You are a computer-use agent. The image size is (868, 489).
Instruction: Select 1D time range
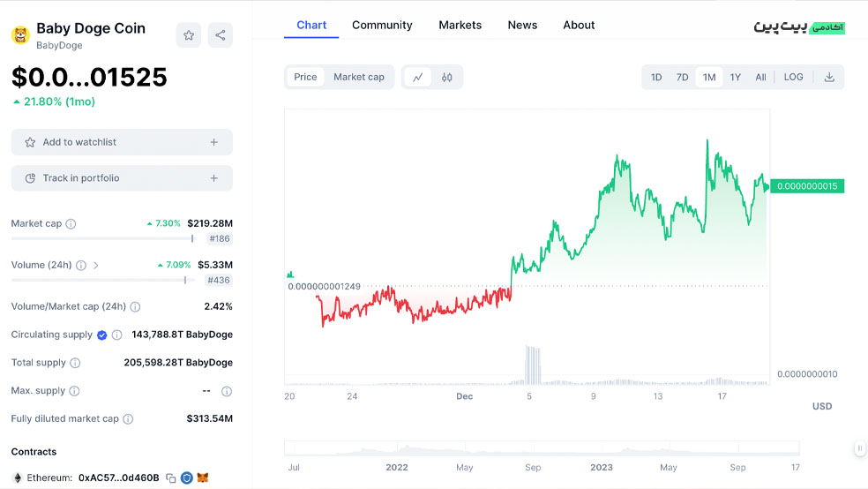tap(656, 77)
